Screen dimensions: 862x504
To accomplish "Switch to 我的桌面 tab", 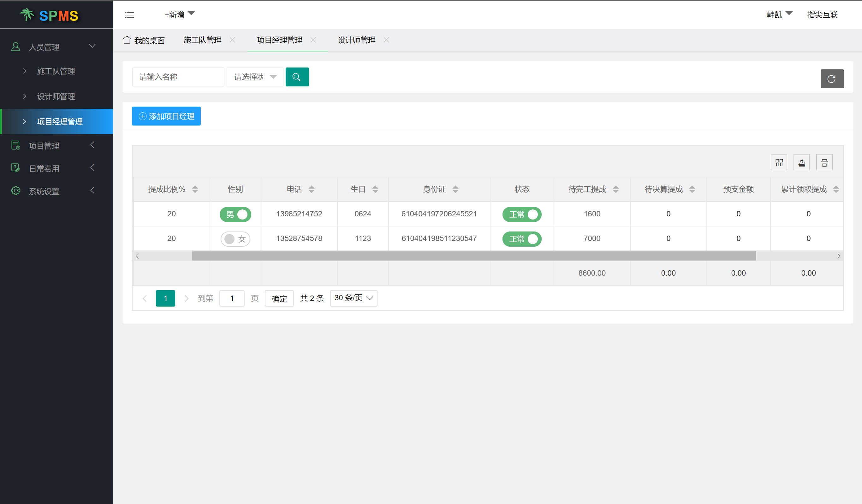I will coord(144,40).
